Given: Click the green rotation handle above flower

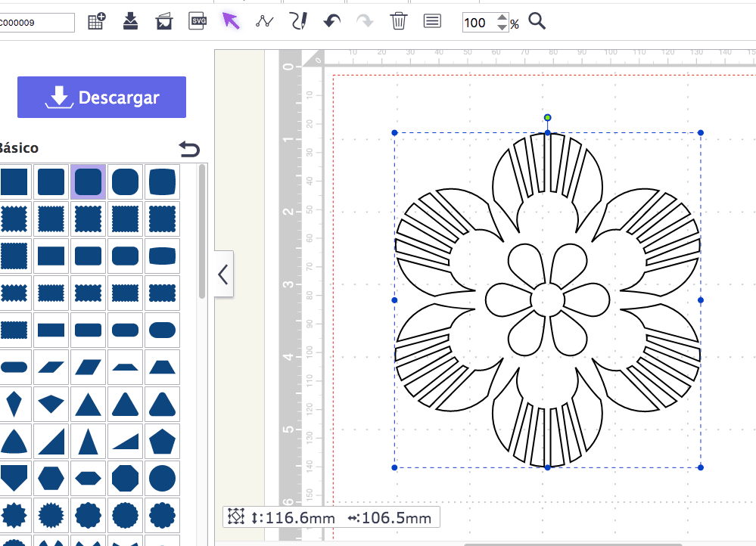Looking at the screenshot, I should [547, 117].
